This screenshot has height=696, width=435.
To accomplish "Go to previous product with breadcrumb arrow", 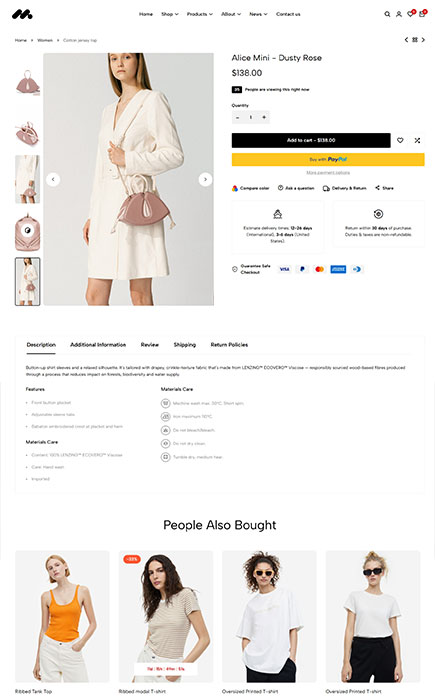I will coord(406,40).
